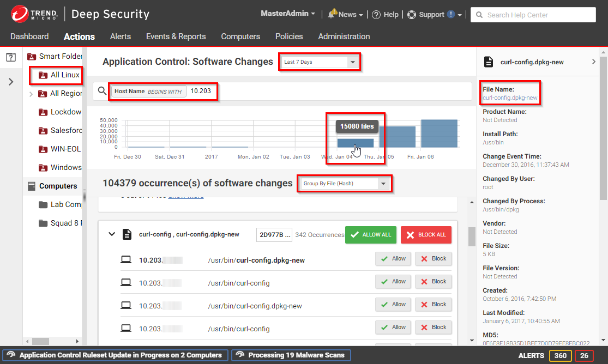The height and width of the screenshot is (364, 608).
Task: Click the Trend Micro logo
Action: point(20,14)
